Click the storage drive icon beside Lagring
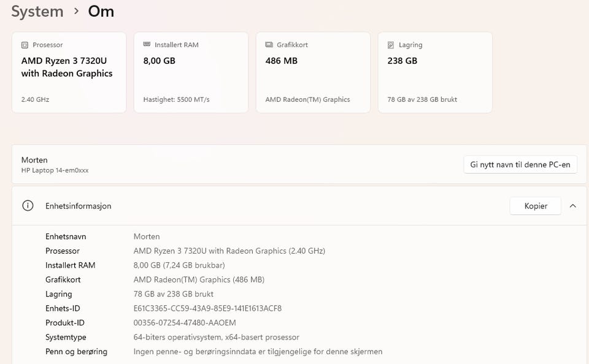The height and width of the screenshot is (364, 589). [x=391, y=45]
